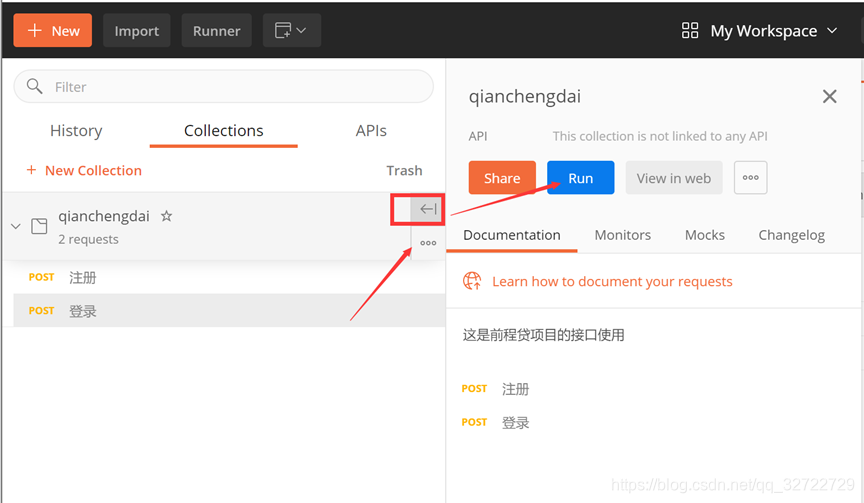Click the plus icon beside New Collection
864x503 pixels.
tap(32, 170)
